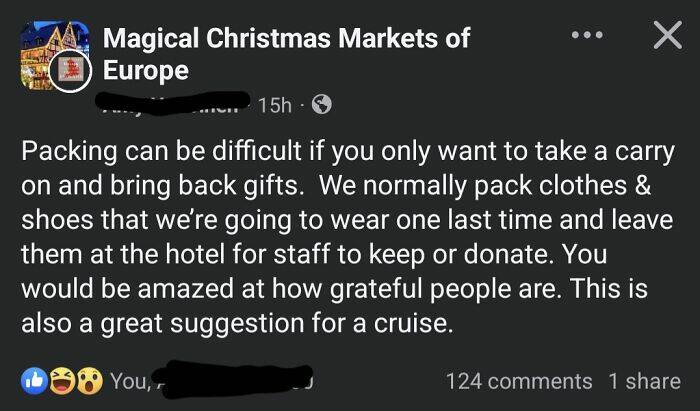Open the 15h post timestamp

274,103
